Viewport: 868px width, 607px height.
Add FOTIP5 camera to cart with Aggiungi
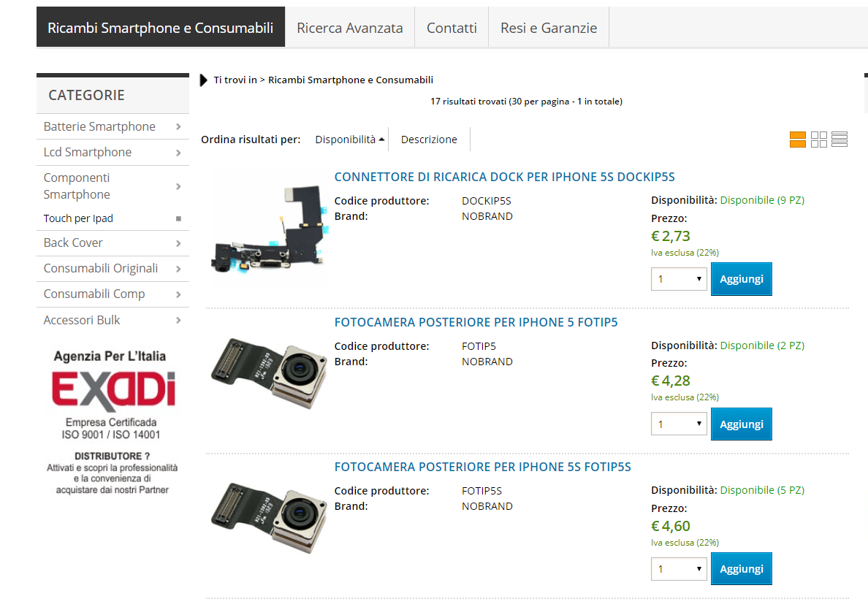(x=741, y=424)
